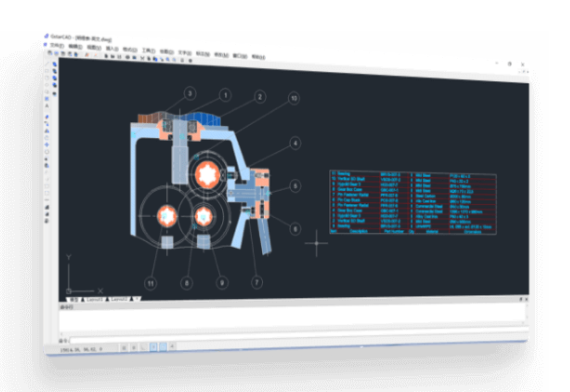Select the circular Rotate tool in left toolbar
This screenshot has height=392, width=570.
click(47, 152)
